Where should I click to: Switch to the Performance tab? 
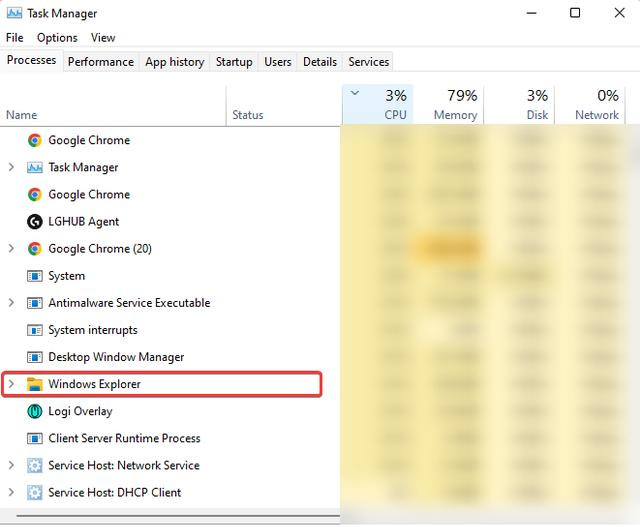pos(100,62)
